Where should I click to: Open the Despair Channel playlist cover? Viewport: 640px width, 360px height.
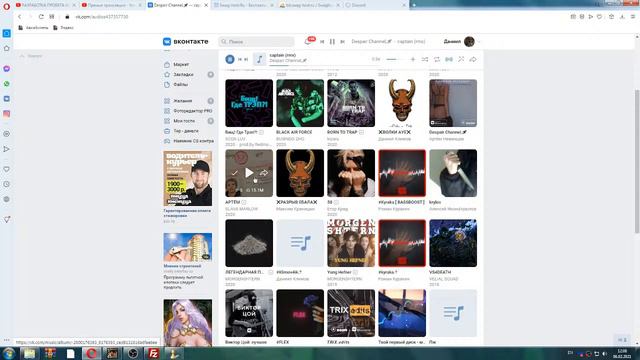[453, 103]
